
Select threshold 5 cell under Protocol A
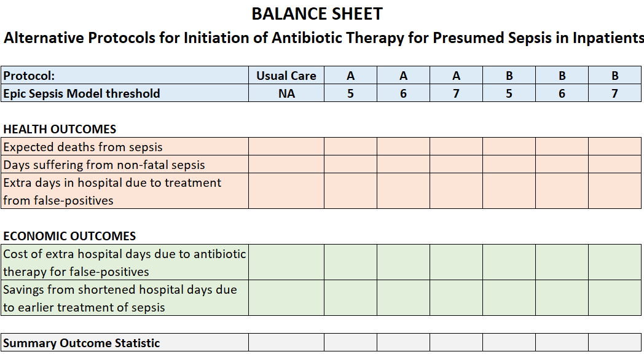[x=350, y=93]
